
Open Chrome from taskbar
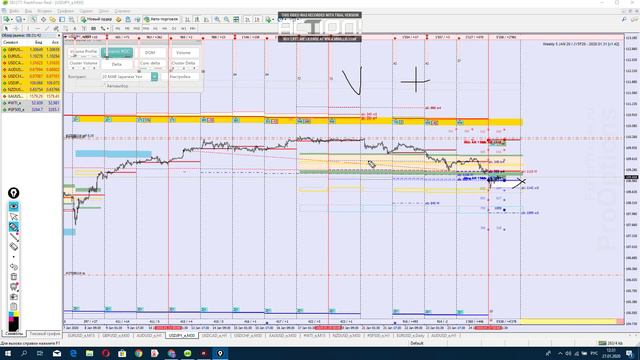(138, 353)
